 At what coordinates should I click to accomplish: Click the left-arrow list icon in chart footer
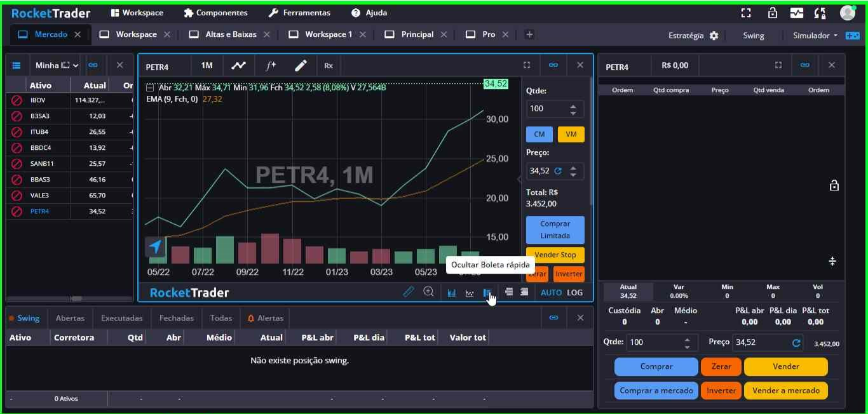pyautogui.click(x=509, y=292)
